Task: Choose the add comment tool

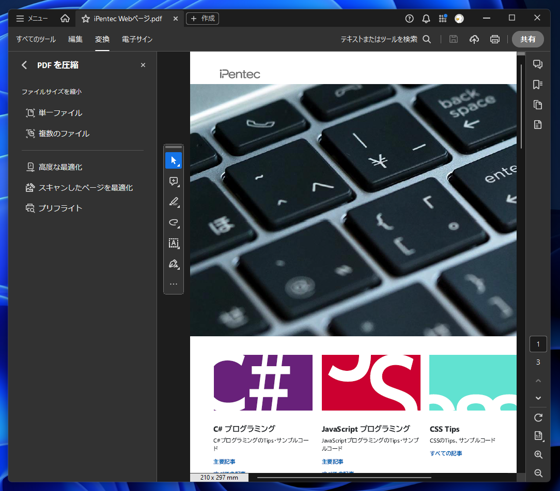Action: [174, 181]
